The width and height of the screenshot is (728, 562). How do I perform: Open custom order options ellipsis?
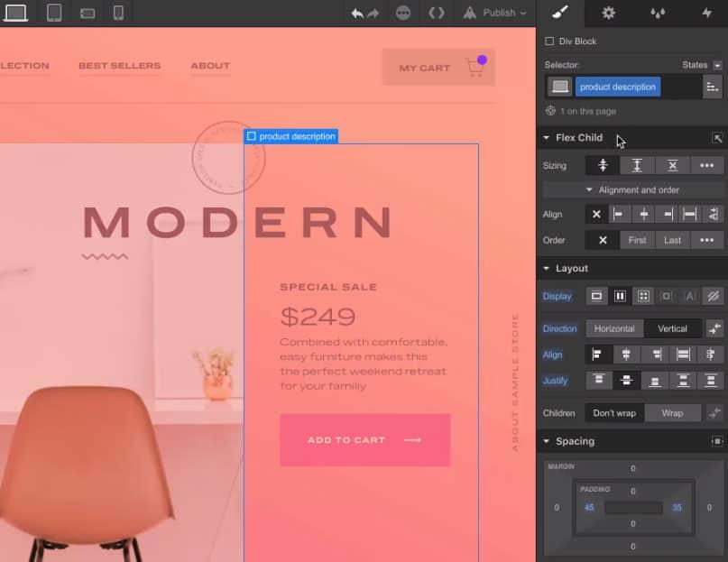pyautogui.click(x=706, y=240)
